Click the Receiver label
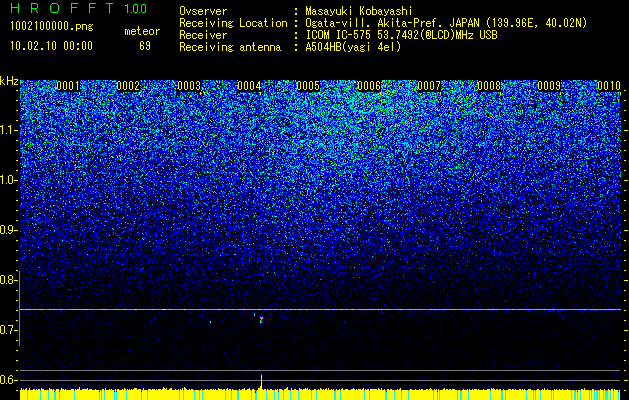This screenshot has width=629, height=400. pos(203,35)
